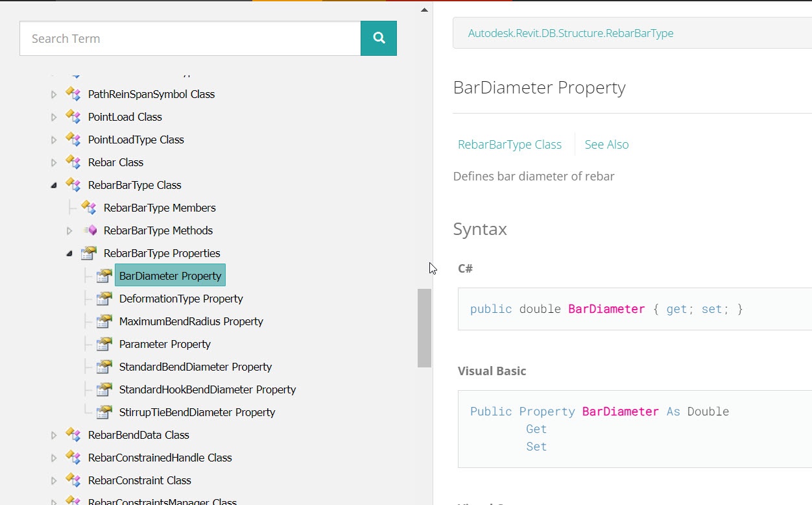The image size is (812, 505).
Task: Open the Autodesk.Revit.DB.Structure.RebarBarType breadcrumb link
Action: (x=571, y=33)
